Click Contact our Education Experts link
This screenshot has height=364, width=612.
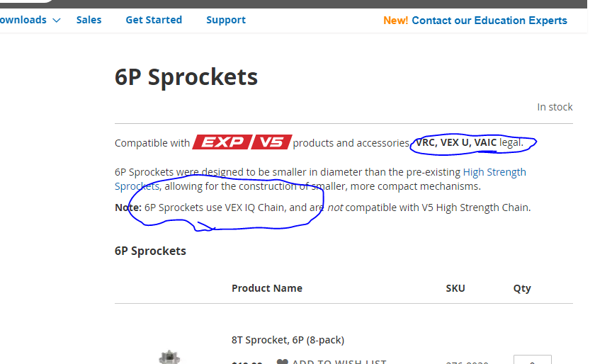pos(489,21)
